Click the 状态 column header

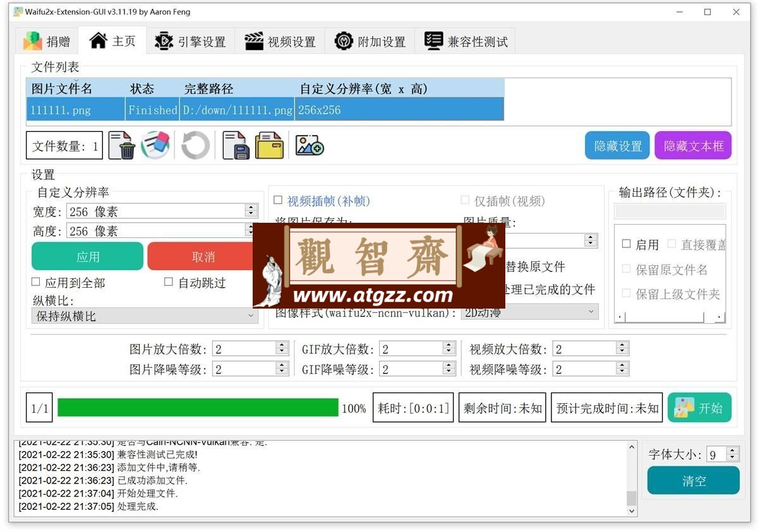[152, 88]
